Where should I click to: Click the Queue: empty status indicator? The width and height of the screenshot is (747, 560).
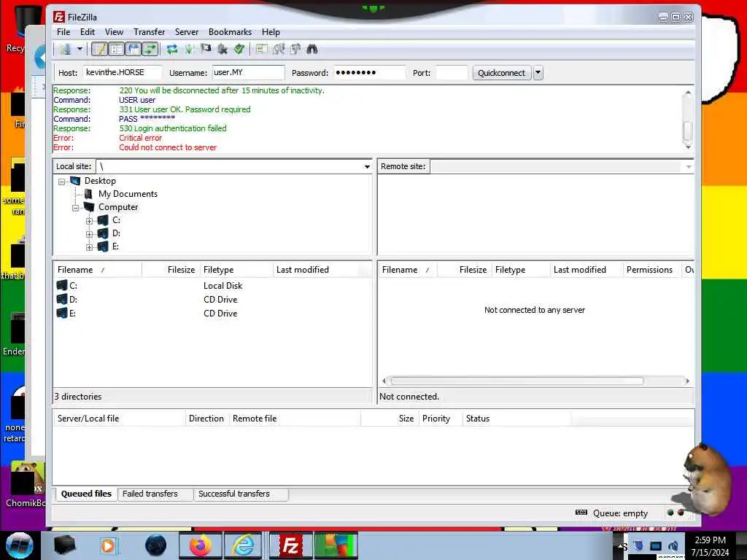[620, 513]
